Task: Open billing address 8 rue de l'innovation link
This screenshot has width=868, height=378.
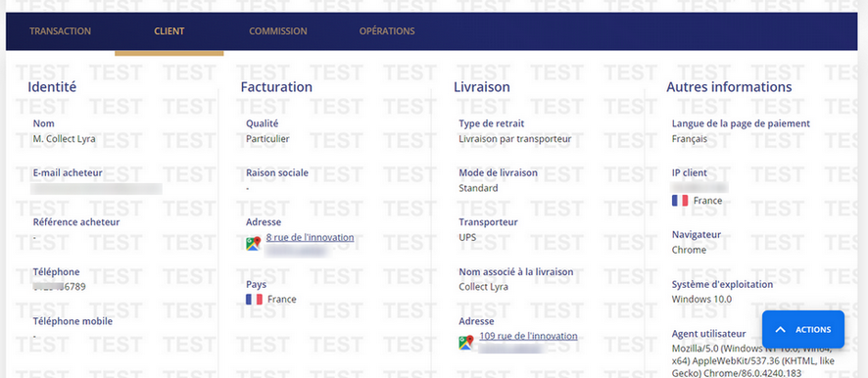Action: [310, 237]
